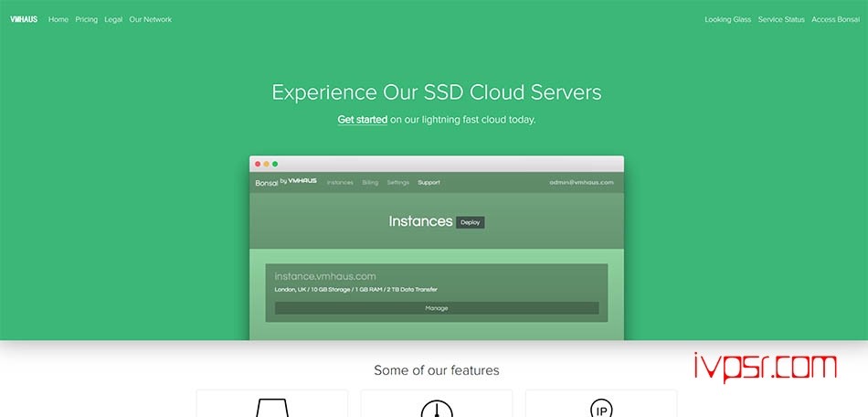
Task: Select Billing tab in Bonsai panel
Action: [370, 183]
